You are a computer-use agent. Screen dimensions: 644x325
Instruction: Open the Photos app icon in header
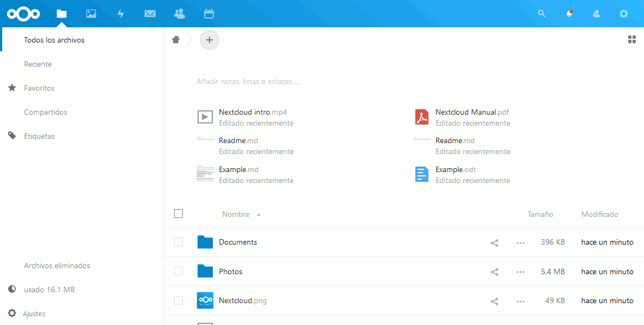tap(91, 14)
